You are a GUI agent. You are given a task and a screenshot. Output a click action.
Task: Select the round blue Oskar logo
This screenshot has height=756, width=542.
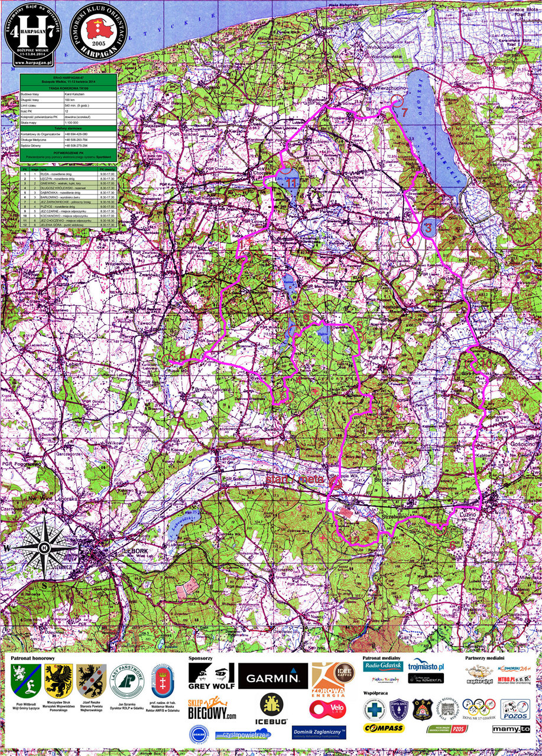click(x=198, y=734)
